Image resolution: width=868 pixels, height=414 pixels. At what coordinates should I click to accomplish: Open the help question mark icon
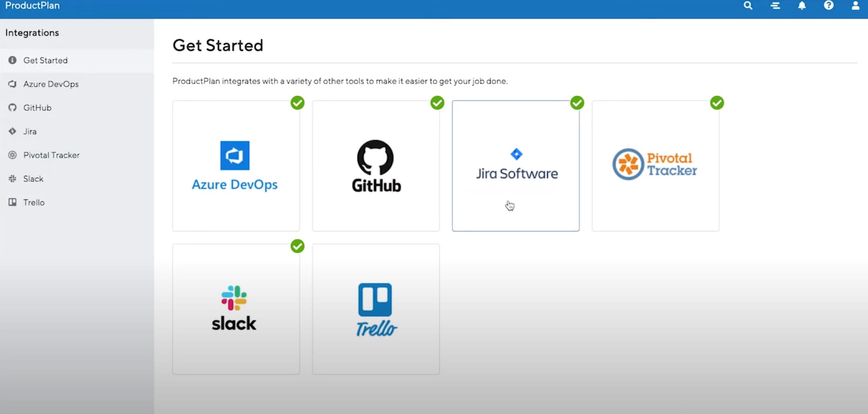[x=829, y=5]
